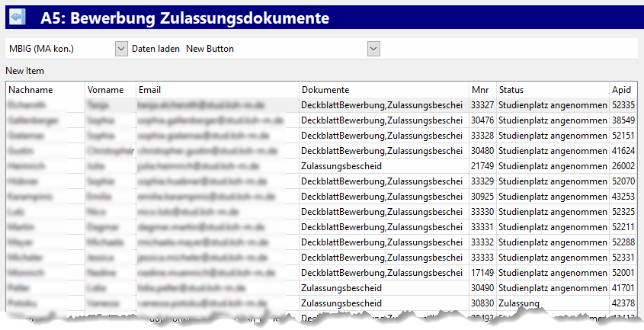
Task: Select the row with Apid 52070
Action: 623,181
